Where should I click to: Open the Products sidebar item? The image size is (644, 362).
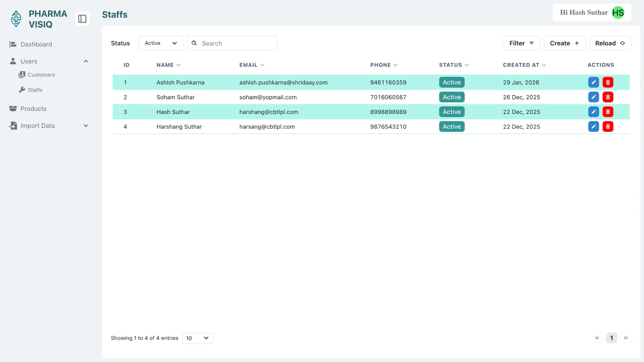tap(33, 109)
